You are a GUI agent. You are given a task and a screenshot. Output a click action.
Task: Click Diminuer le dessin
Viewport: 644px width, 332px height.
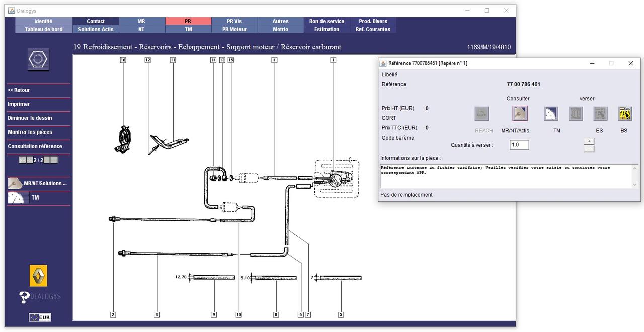tap(30, 118)
